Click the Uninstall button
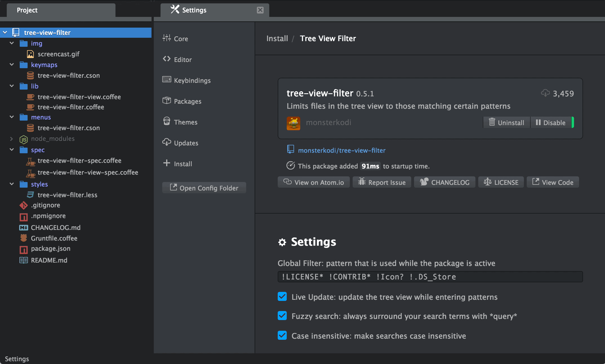Viewport: 605px width, 364px height. [506, 123]
